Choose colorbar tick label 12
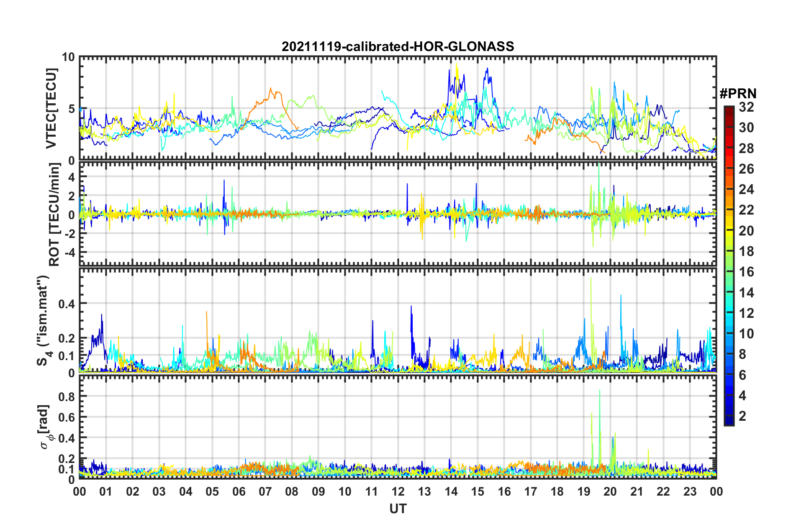 (746, 313)
